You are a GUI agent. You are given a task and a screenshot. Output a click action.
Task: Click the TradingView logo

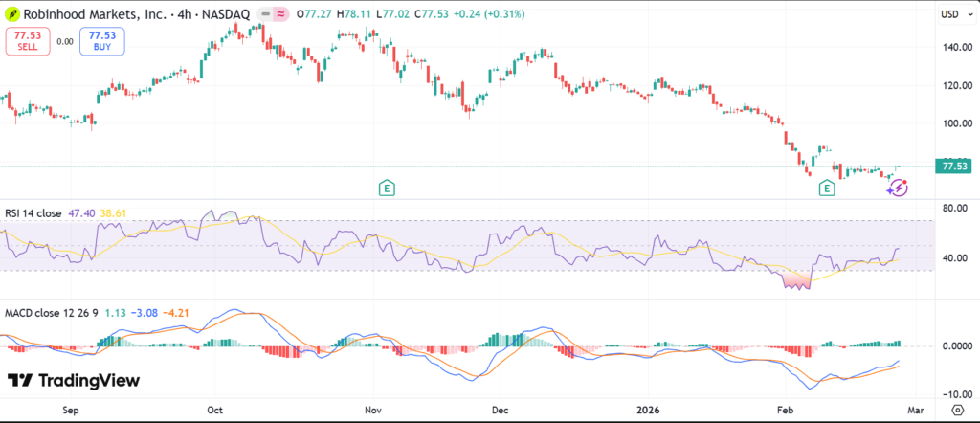[74, 380]
